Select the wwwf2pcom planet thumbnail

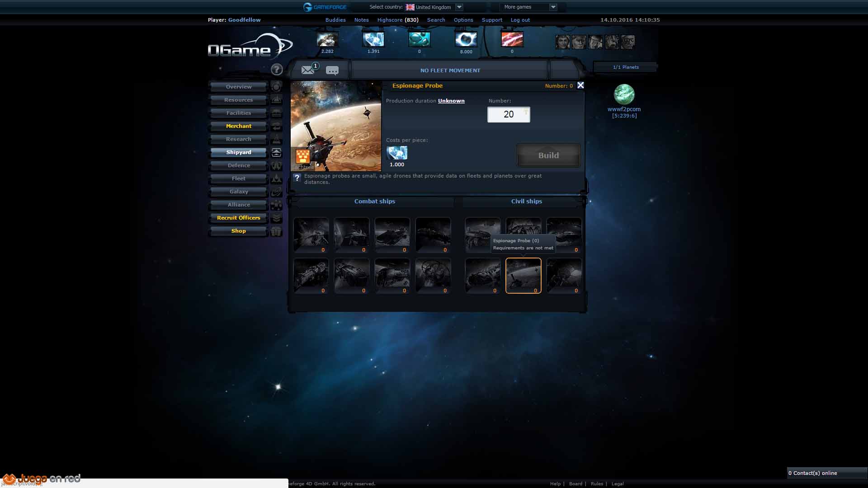(x=624, y=94)
